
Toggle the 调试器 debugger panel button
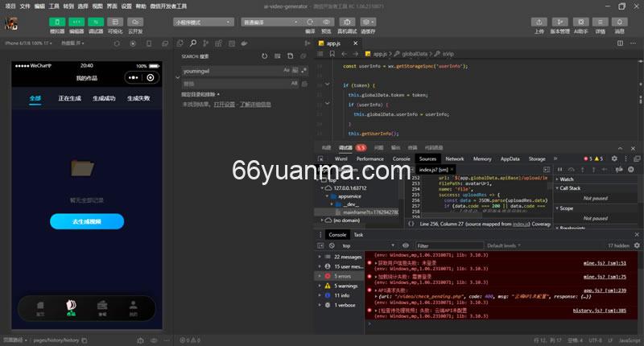pos(96,22)
